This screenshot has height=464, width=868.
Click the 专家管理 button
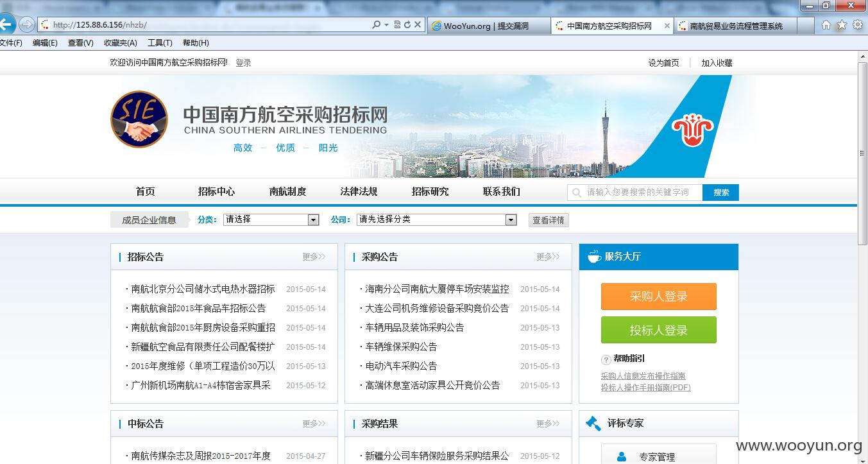(658, 454)
